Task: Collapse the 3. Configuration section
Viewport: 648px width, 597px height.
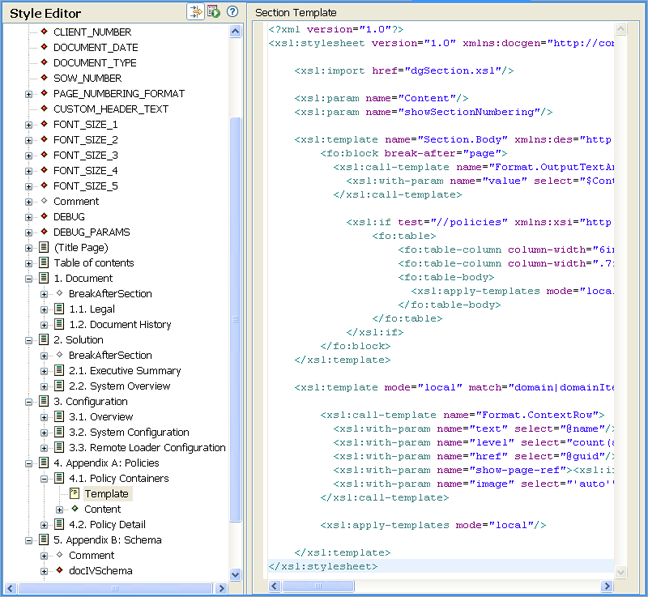Action: coord(29,402)
